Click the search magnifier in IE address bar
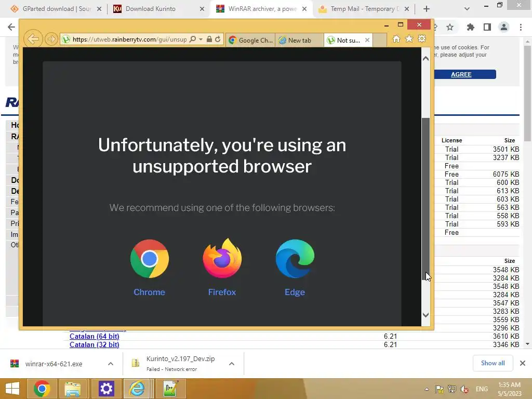Image resolution: width=532 pixels, height=399 pixels. [x=193, y=39]
